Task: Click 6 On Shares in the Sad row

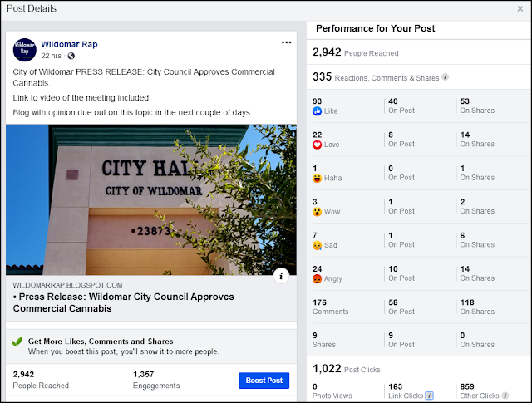Action: pos(477,240)
